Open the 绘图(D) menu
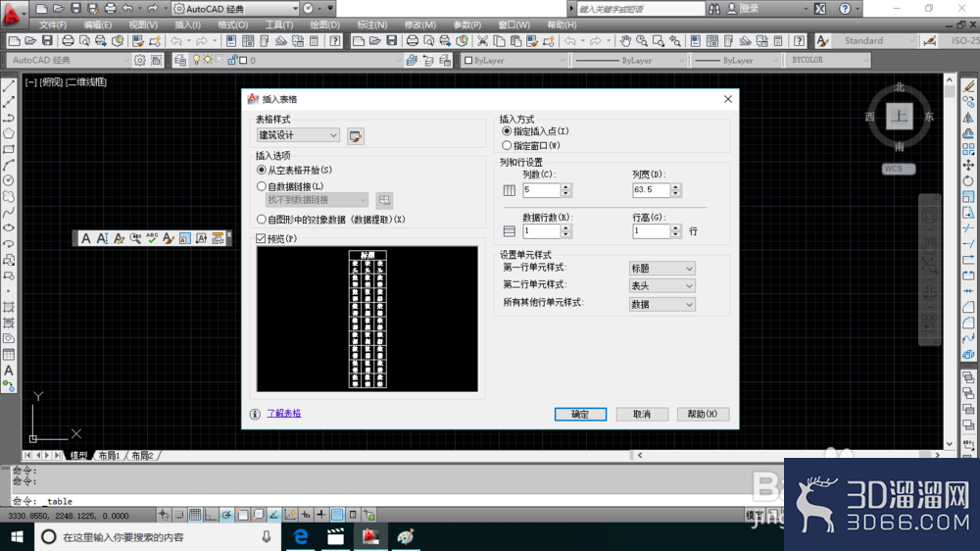The width and height of the screenshot is (980, 551). [325, 25]
